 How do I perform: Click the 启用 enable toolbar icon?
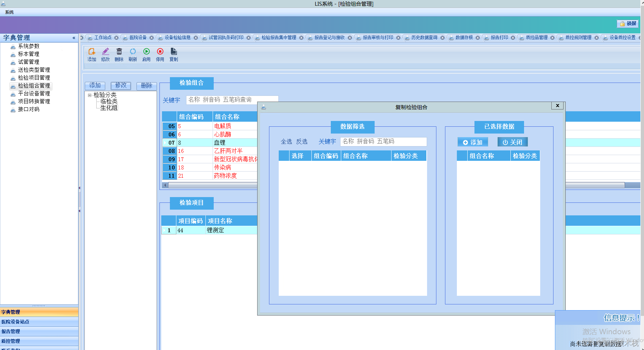(x=146, y=55)
